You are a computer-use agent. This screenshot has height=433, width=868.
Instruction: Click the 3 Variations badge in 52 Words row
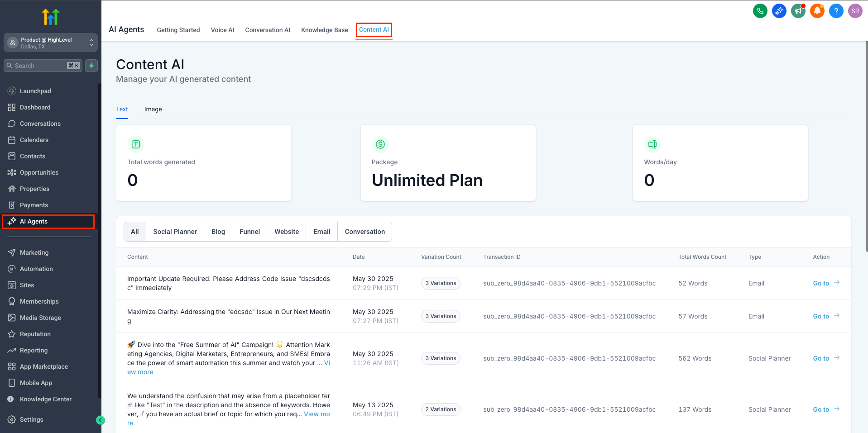(x=441, y=283)
